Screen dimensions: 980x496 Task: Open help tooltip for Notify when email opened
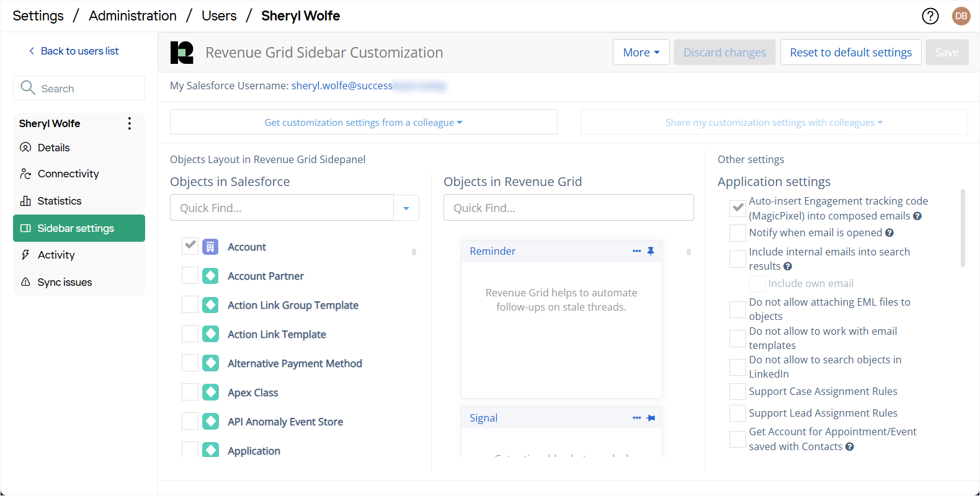[889, 233]
